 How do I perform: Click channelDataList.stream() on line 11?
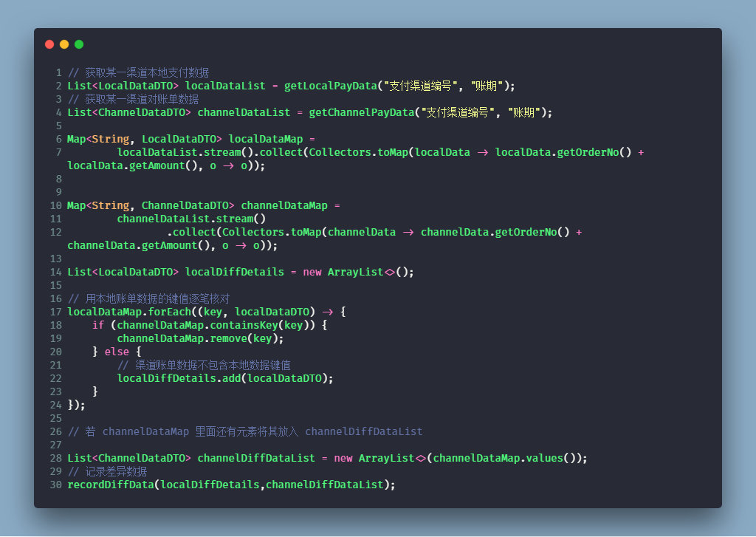click(x=191, y=219)
